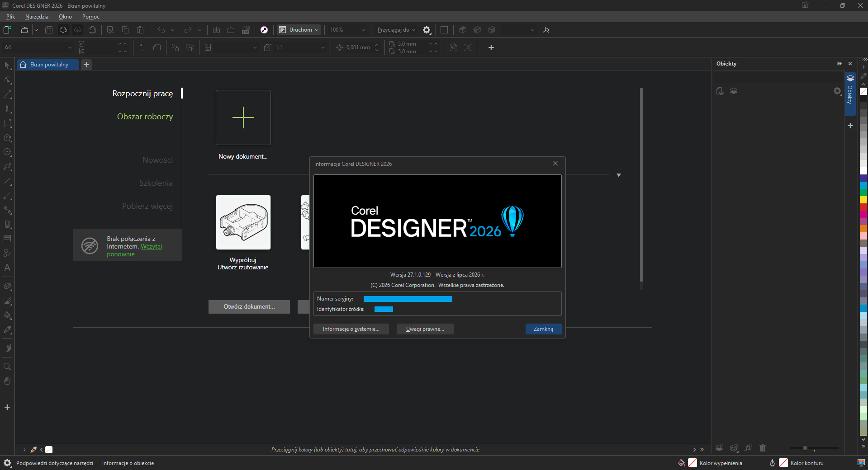Open the Pomoc menu

91,17
